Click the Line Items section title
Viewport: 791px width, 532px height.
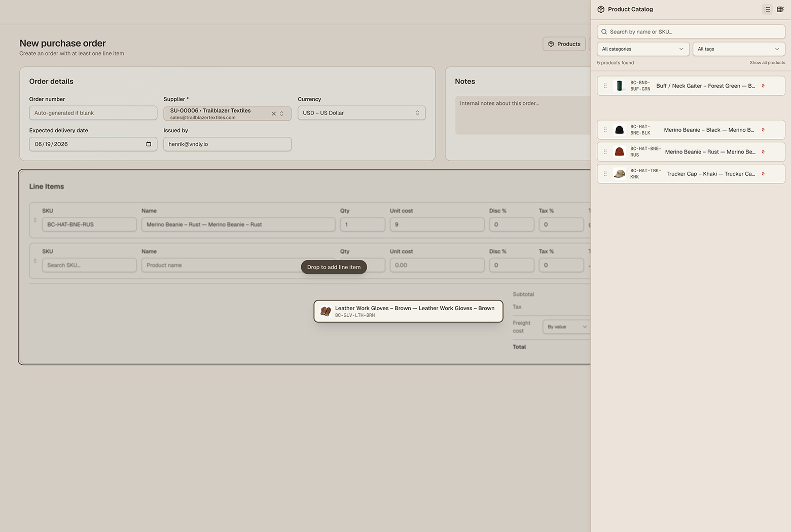pyautogui.click(x=47, y=186)
